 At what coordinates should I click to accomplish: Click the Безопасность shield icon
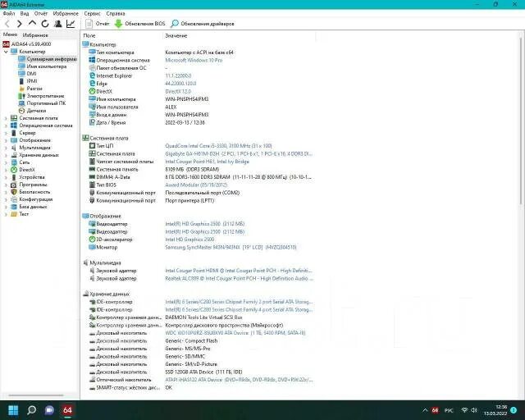pyautogui.click(x=14, y=192)
